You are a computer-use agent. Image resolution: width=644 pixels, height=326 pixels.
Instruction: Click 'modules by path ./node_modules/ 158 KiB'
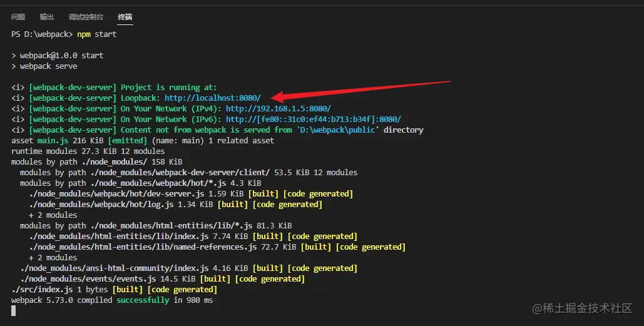(97, 162)
